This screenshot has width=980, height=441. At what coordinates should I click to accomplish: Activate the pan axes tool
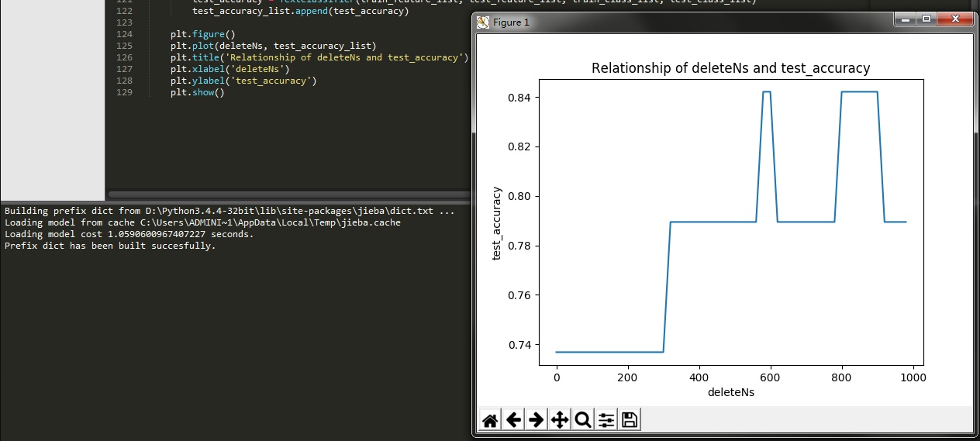[559, 420]
